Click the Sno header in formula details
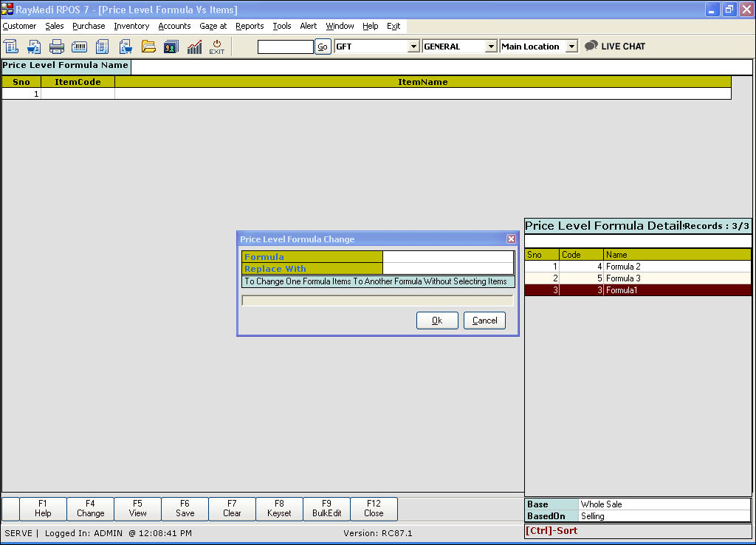756x545 pixels. [x=542, y=254]
